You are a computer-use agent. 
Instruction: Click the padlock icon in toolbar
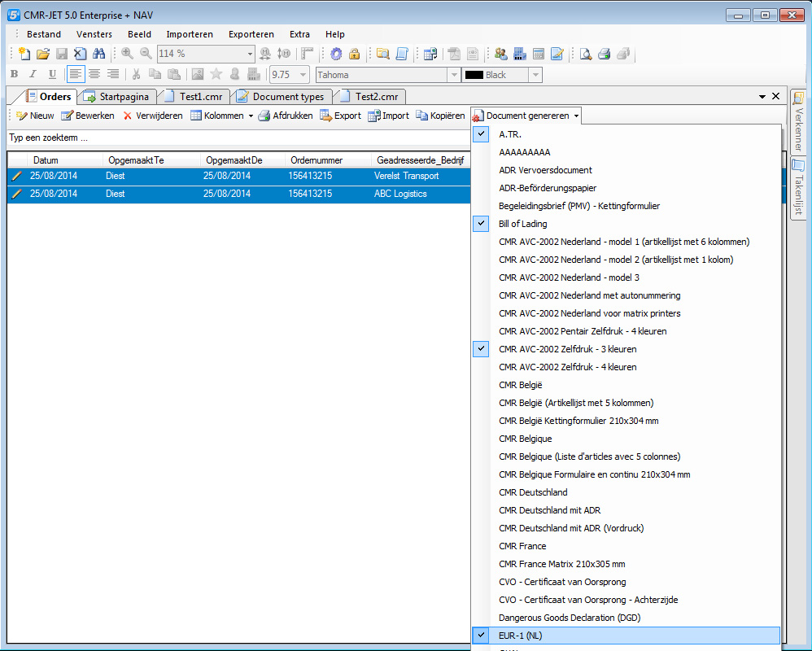[354, 55]
